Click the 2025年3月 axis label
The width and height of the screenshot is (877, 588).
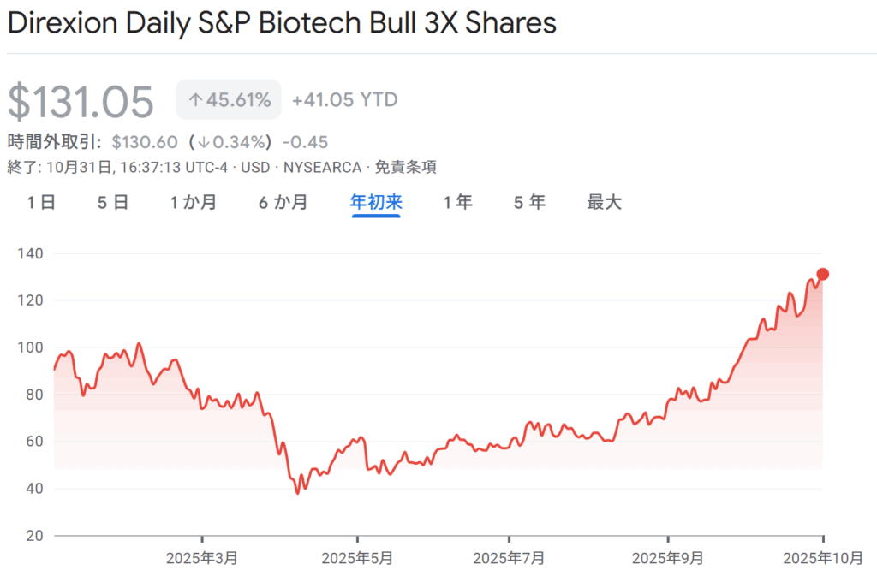202,558
